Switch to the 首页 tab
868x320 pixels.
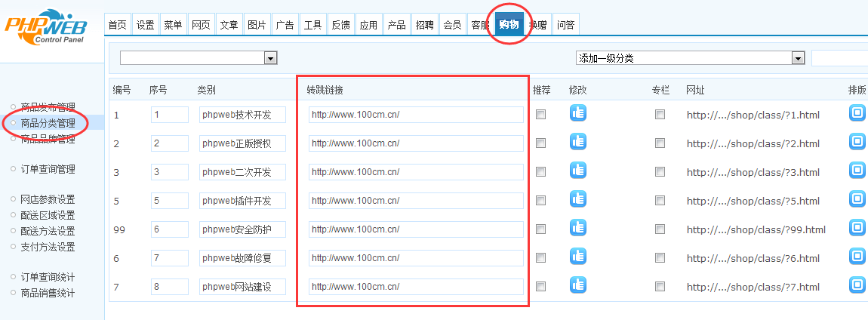117,25
